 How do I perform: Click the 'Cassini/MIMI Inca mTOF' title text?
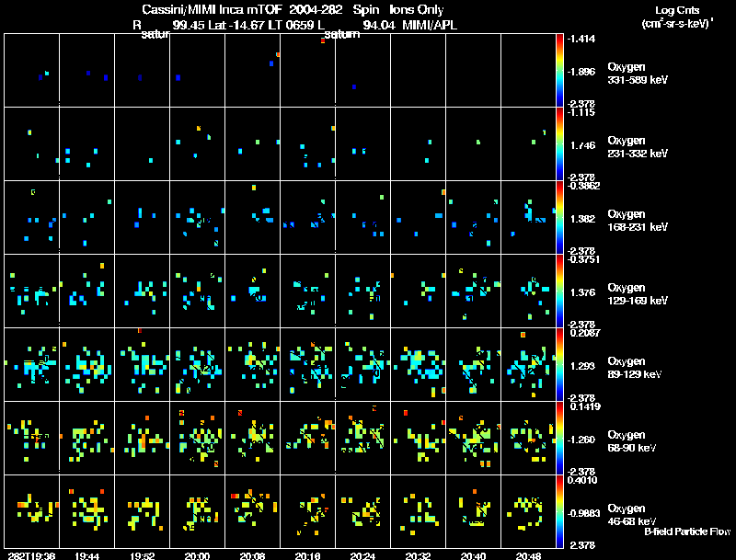click(212, 9)
